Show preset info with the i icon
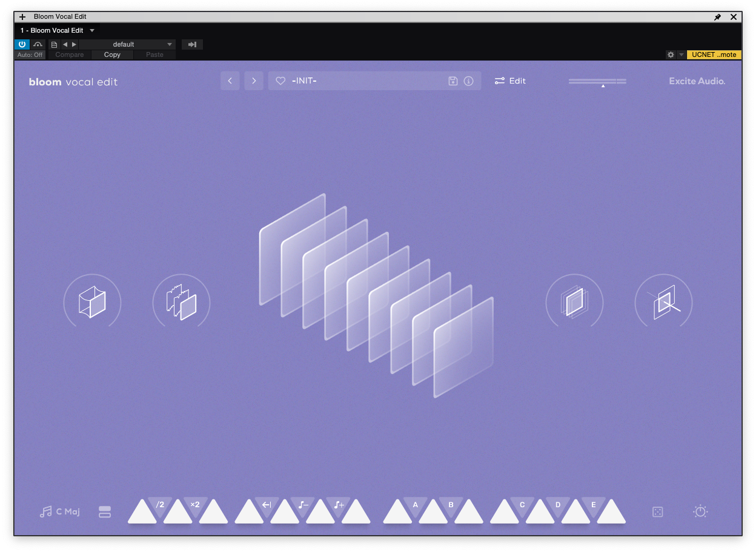Screen dimensions: 756x552 [x=468, y=80]
